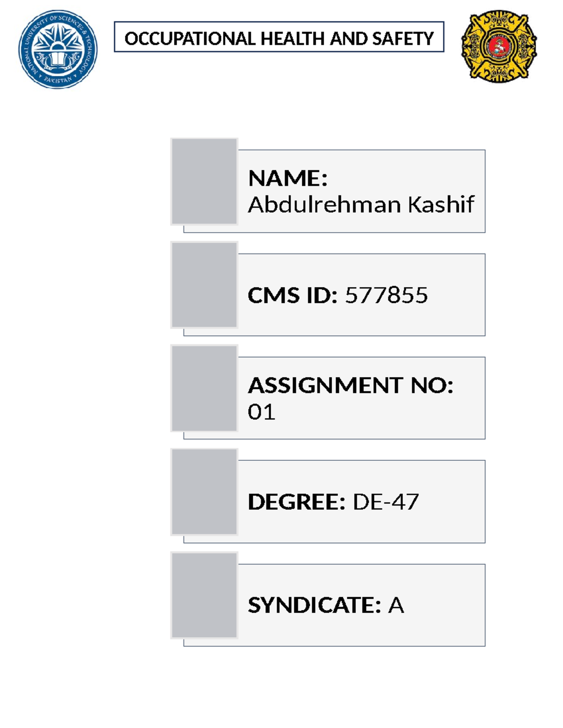Screen dimensions: 563x728
Task: Click the assignment number 01
Action: click(x=261, y=412)
